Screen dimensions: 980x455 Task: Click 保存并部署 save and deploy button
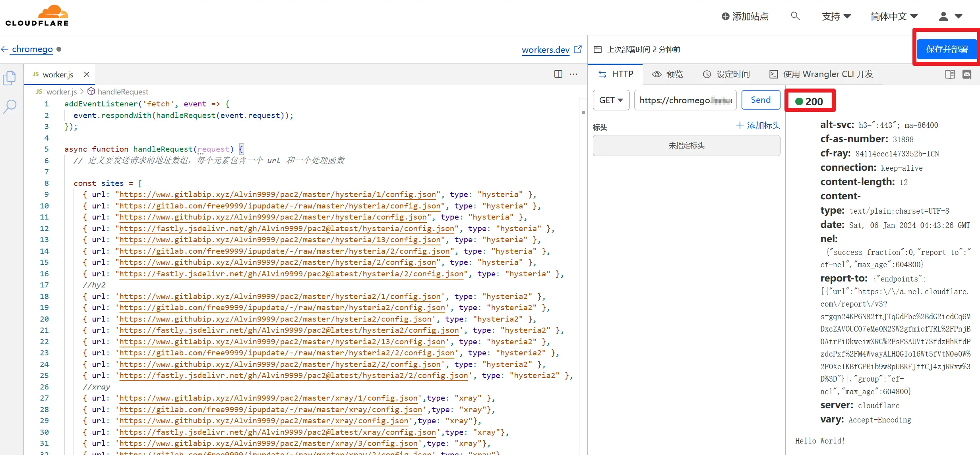pos(947,49)
